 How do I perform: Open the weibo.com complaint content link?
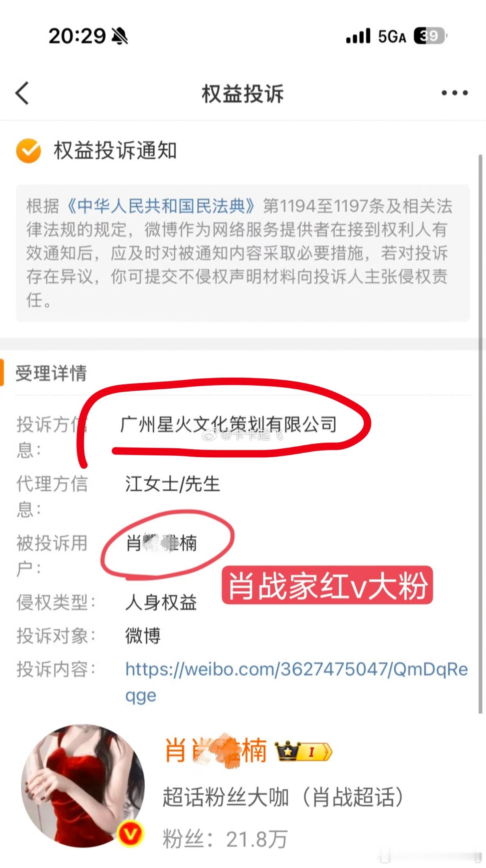click(296, 682)
